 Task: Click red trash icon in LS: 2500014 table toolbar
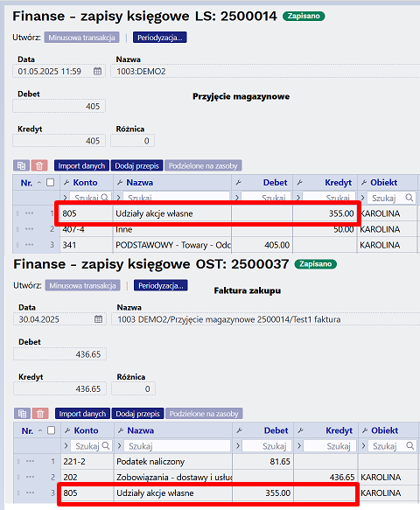tap(39, 165)
